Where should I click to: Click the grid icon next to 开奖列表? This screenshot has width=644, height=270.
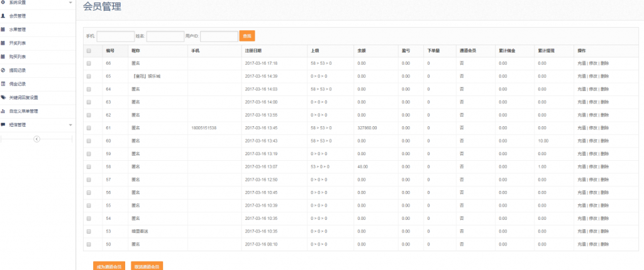pyautogui.click(x=3, y=43)
